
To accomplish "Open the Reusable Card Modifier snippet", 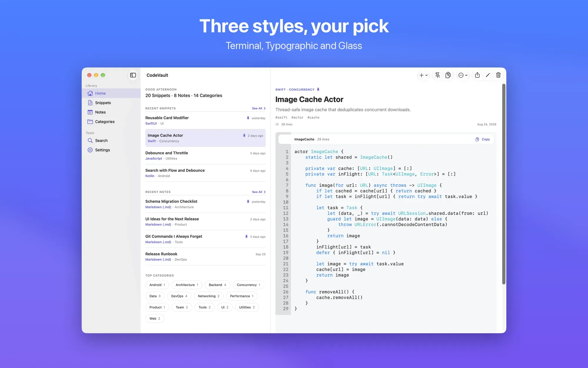I will [x=205, y=120].
